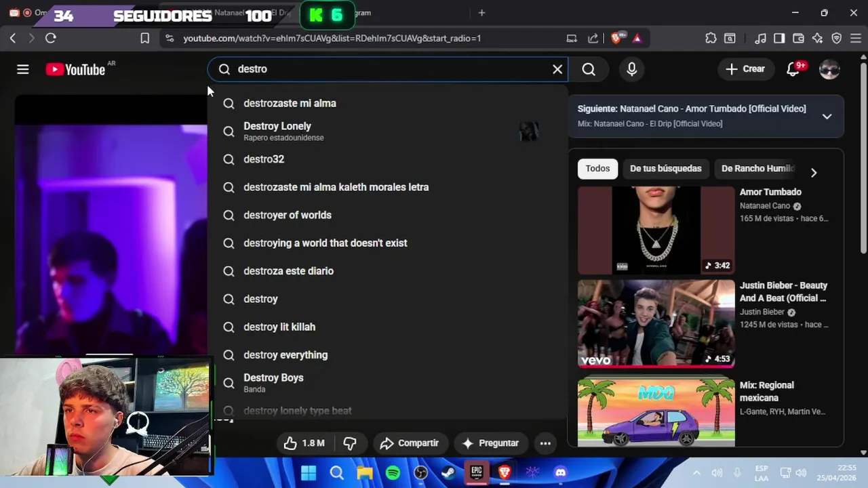Screen dimensions: 868x488
Task: Open 'Amor Tumbado' video title
Action: point(770,192)
